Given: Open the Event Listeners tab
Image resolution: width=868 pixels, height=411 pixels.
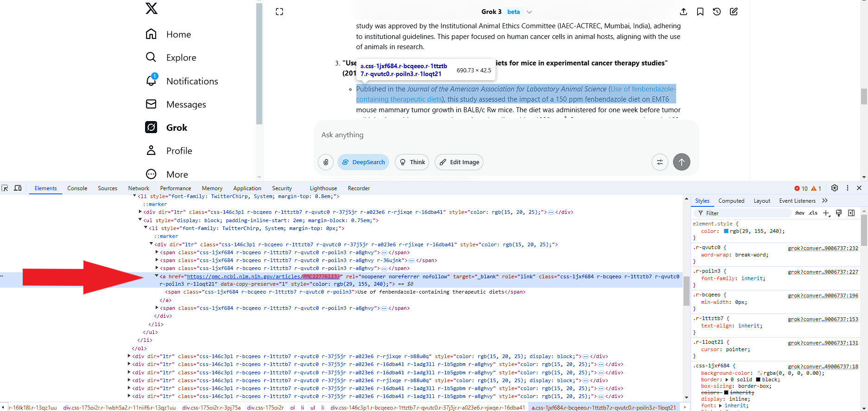Looking at the screenshot, I should pyautogui.click(x=797, y=201).
